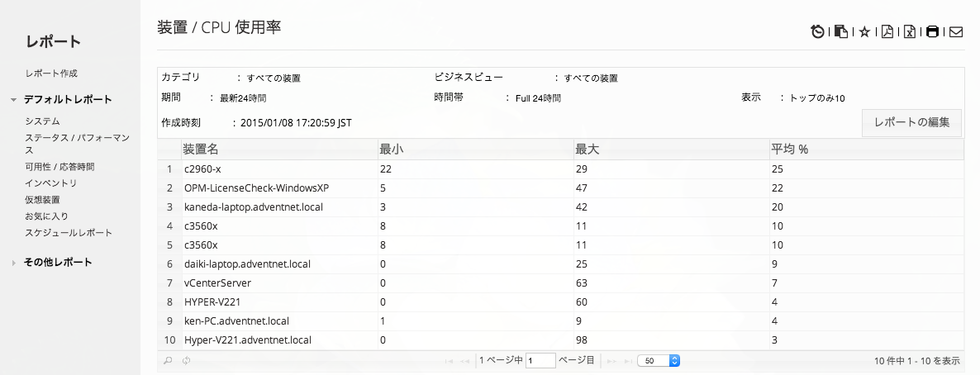Go to previous page using pager icon
Viewport: 980px width, 375px height.
click(x=464, y=361)
